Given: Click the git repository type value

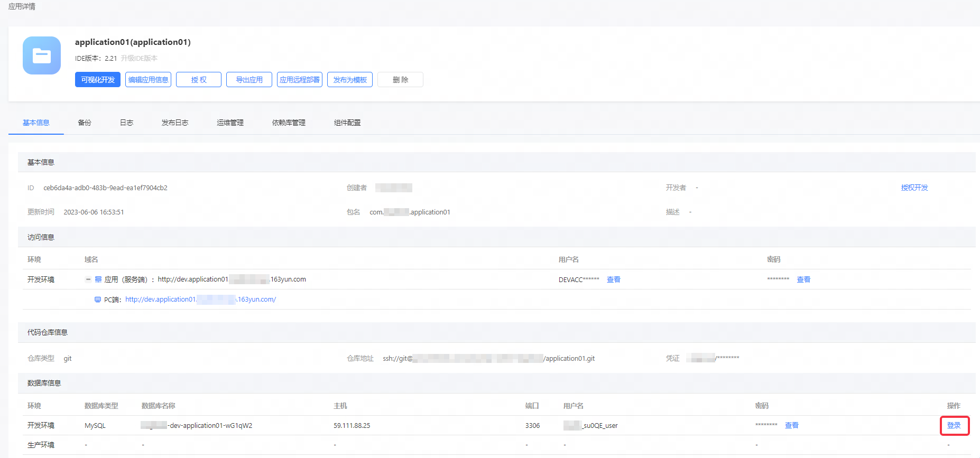Looking at the screenshot, I should [68, 359].
